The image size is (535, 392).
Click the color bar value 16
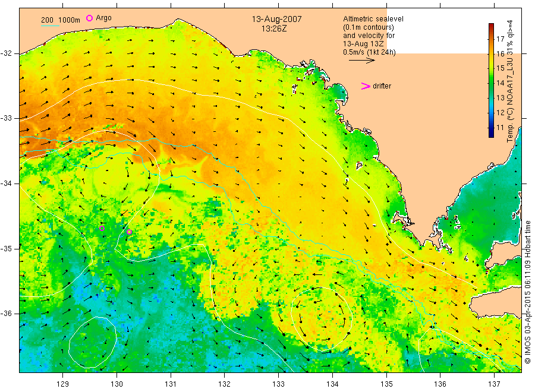pos(500,53)
